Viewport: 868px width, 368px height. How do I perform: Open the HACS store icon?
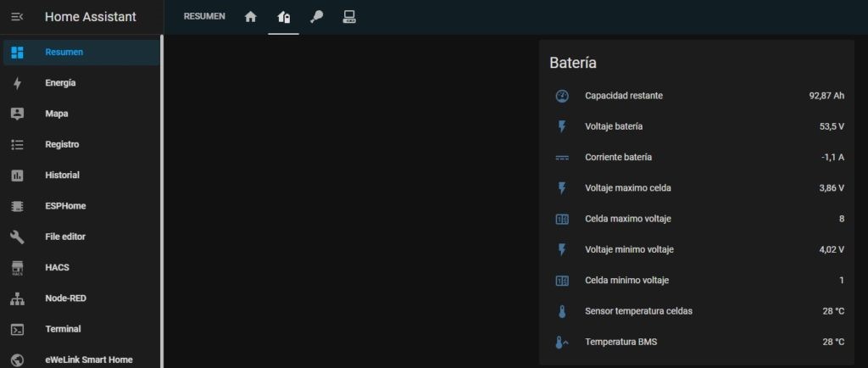pos(17,268)
